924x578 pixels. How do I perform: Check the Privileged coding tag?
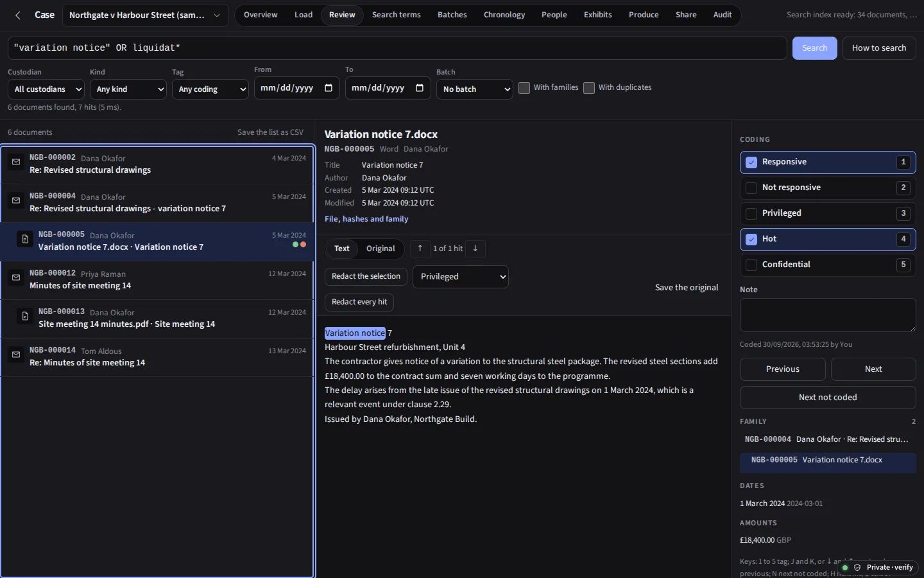coord(751,214)
